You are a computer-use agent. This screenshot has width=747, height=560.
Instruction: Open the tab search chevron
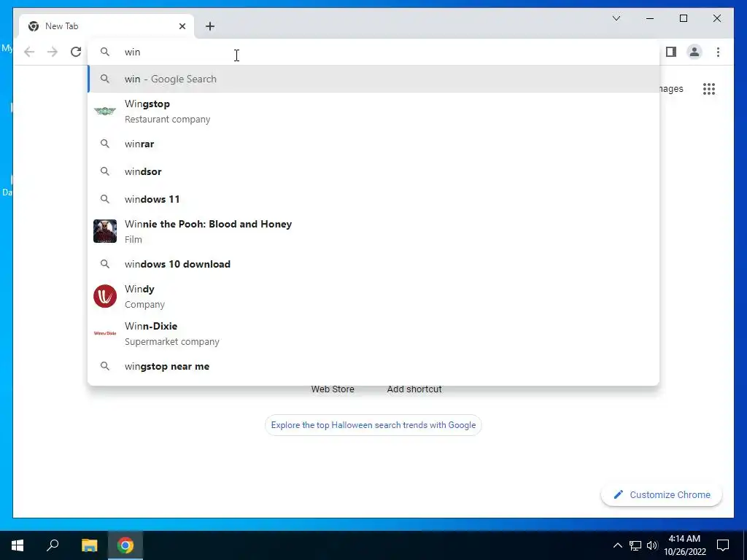tap(616, 18)
